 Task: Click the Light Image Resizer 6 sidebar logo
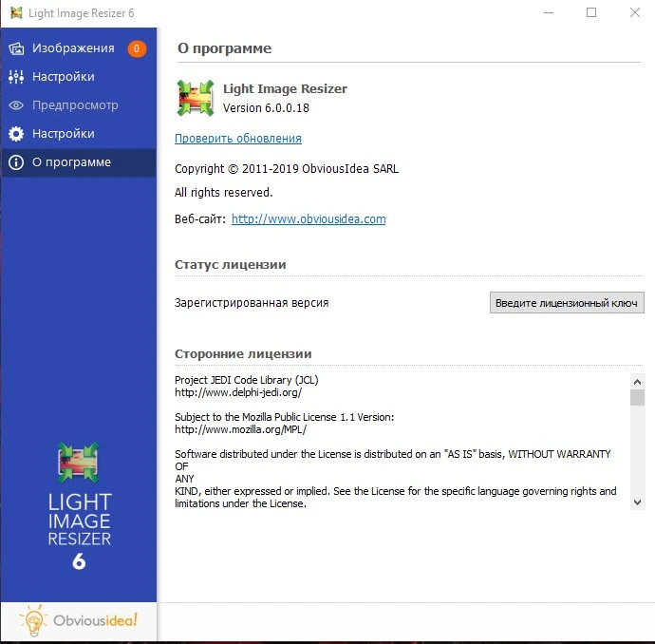point(79,506)
